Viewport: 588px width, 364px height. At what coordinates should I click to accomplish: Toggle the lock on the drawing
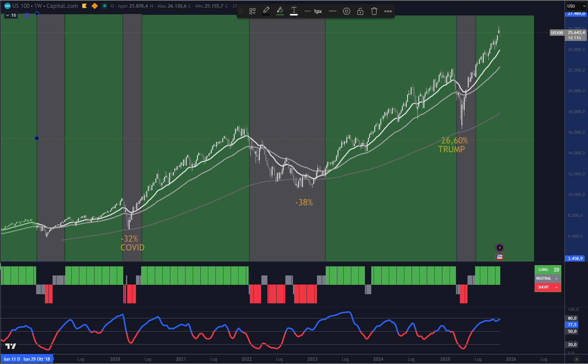pyautogui.click(x=360, y=11)
